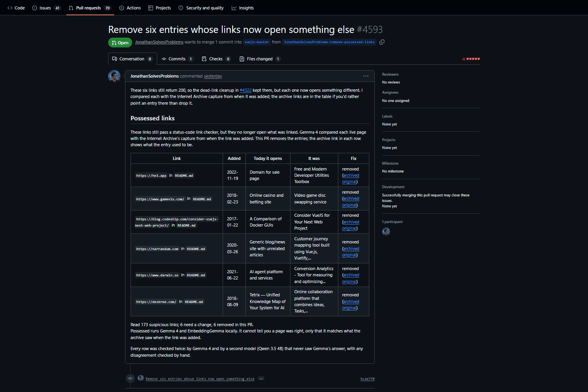This screenshot has width=588, height=392.
Task: Open the referenced pull request #4322
Action: (x=245, y=90)
